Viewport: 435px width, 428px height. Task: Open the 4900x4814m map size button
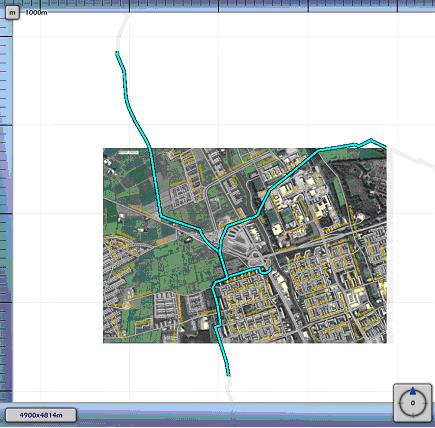point(41,415)
